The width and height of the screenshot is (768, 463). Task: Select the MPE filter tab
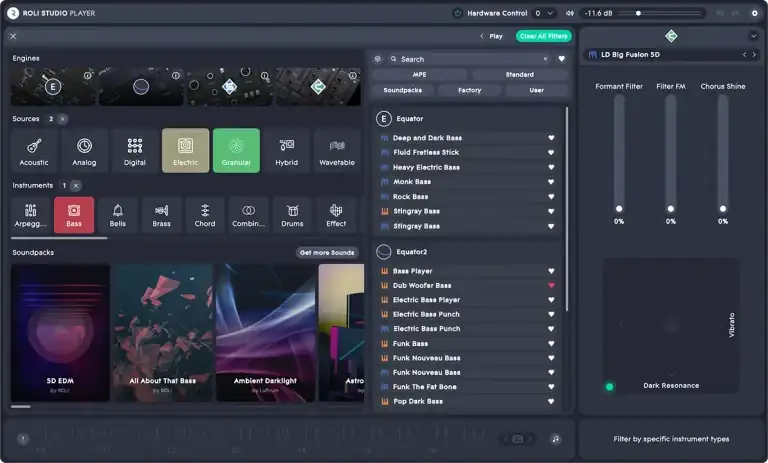click(420, 74)
